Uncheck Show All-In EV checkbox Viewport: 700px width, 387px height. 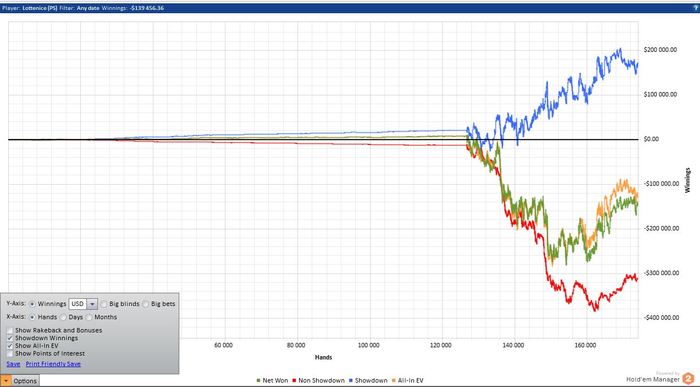10,345
